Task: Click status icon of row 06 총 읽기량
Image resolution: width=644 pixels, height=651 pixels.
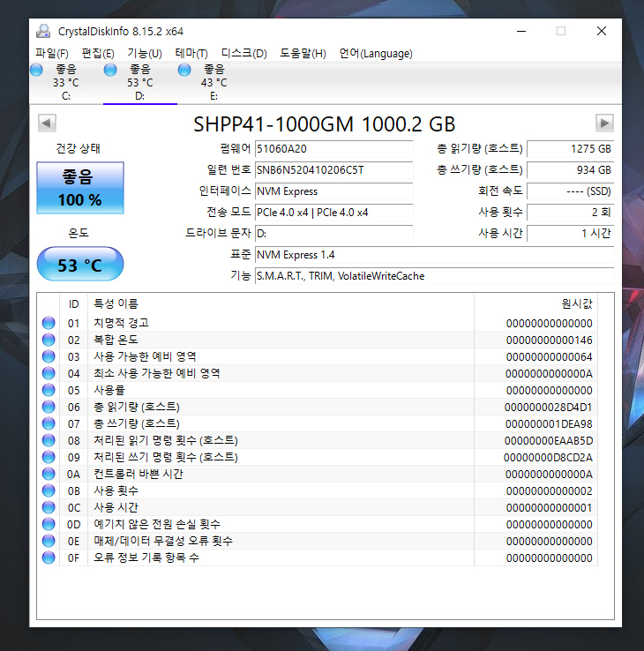Action: pos(49,407)
